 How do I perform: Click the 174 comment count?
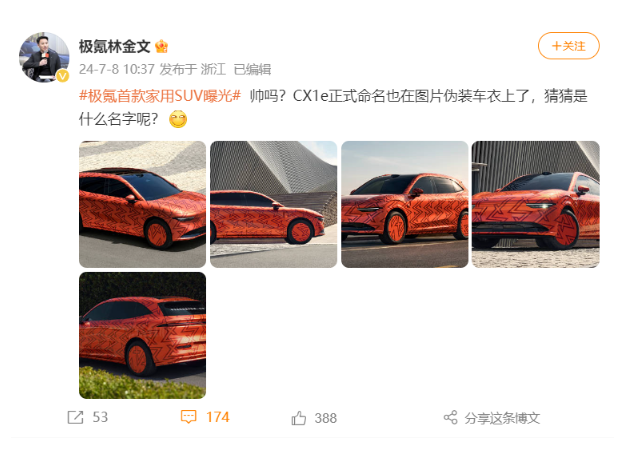tap(217, 417)
